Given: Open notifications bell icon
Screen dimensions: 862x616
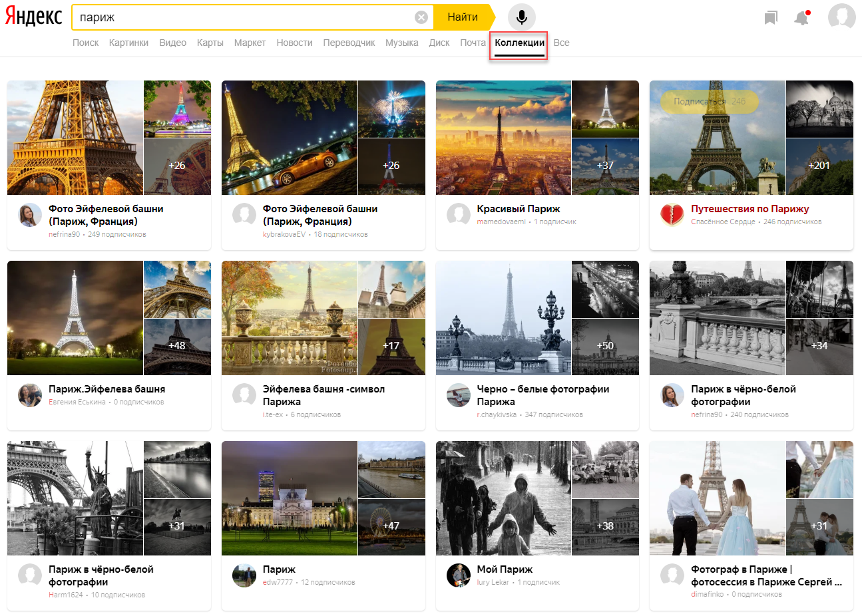Looking at the screenshot, I should pos(802,18).
